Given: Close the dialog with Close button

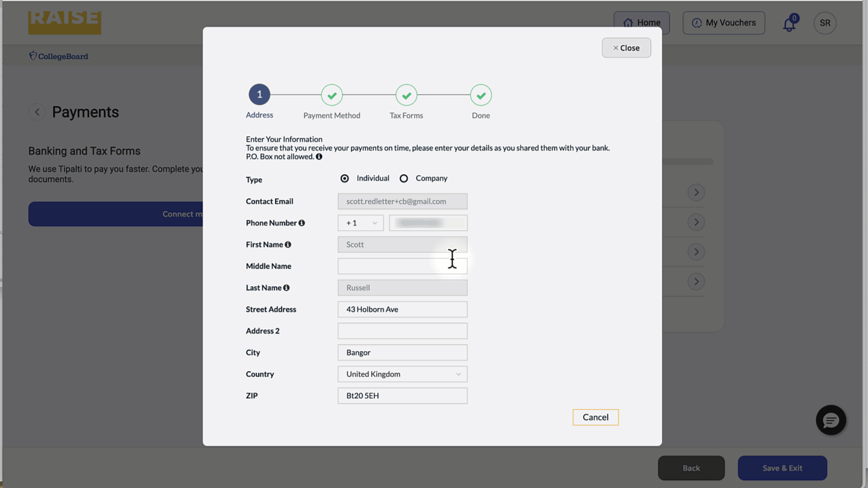Looking at the screenshot, I should point(626,48).
